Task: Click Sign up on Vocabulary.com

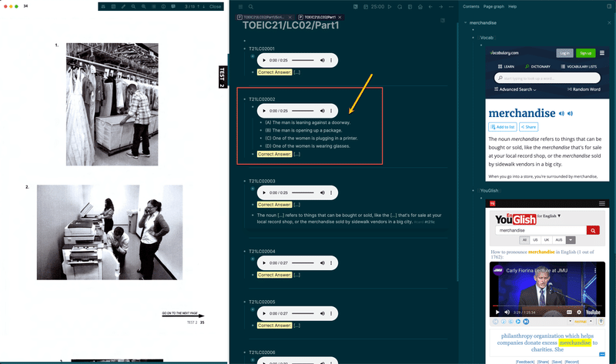Action: [585, 53]
